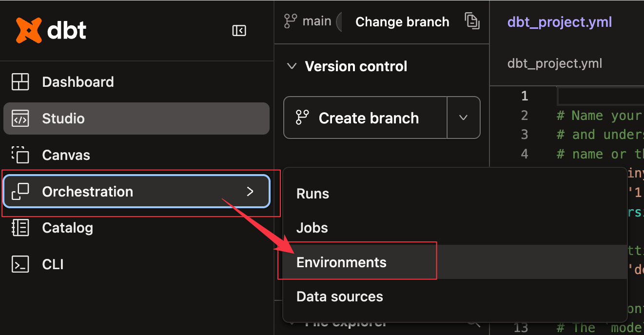Click the Canvas icon
Screen dimensions: 644x335
(20, 155)
